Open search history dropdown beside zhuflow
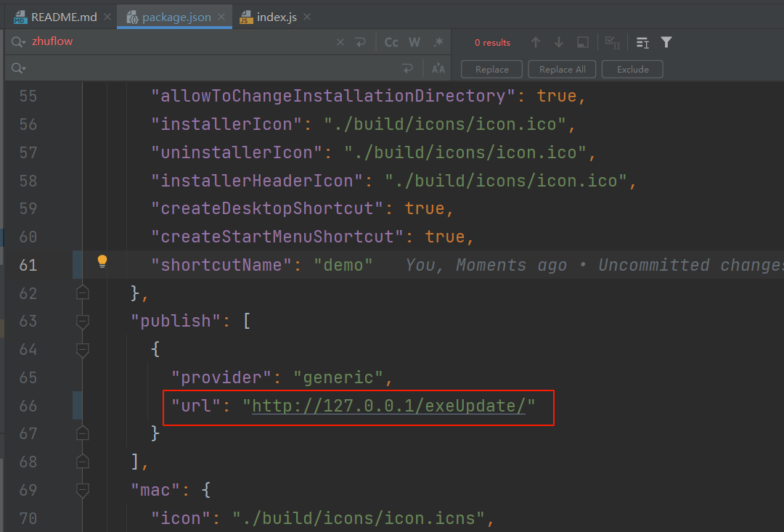This screenshot has height=532, width=784. [x=19, y=42]
